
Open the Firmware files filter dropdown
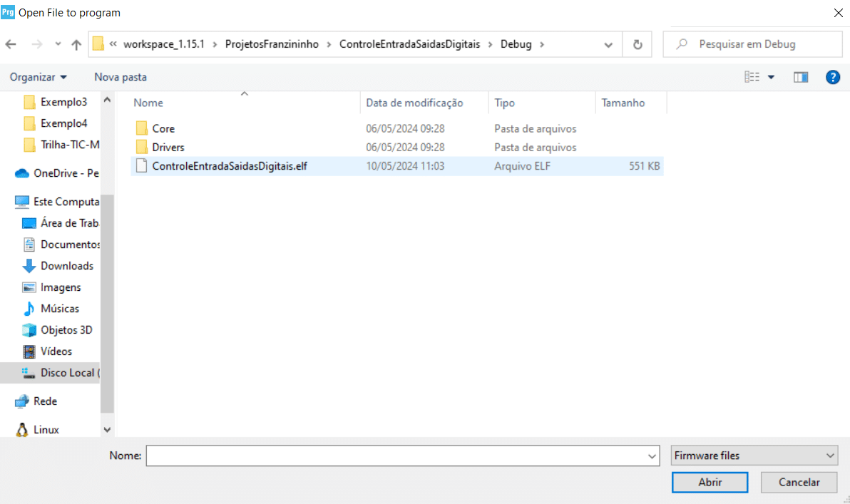click(x=754, y=455)
